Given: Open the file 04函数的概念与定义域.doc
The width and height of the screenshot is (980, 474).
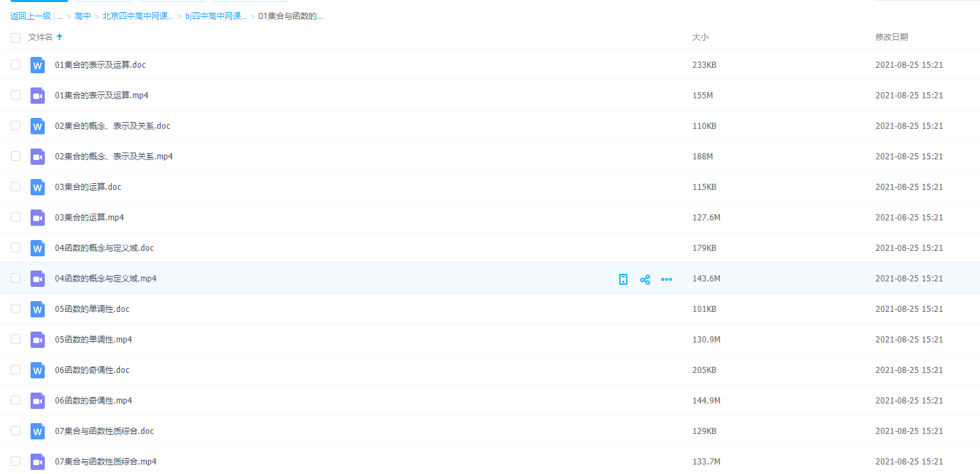Looking at the screenshot, I should pyautogui.click(x=104, y=248).
